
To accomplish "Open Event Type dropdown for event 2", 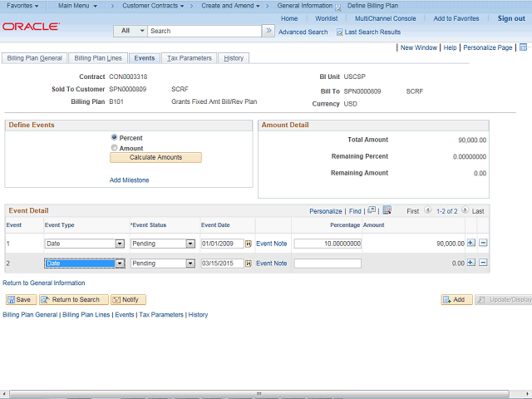I will click(120, 264).
